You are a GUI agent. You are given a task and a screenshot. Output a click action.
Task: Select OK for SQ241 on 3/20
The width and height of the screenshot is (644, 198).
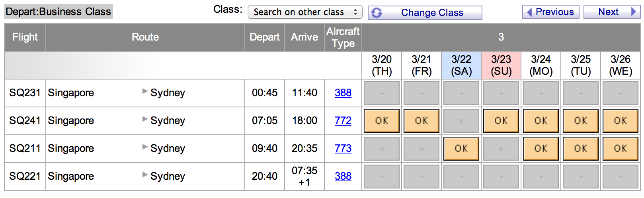[x=382, y=121]
